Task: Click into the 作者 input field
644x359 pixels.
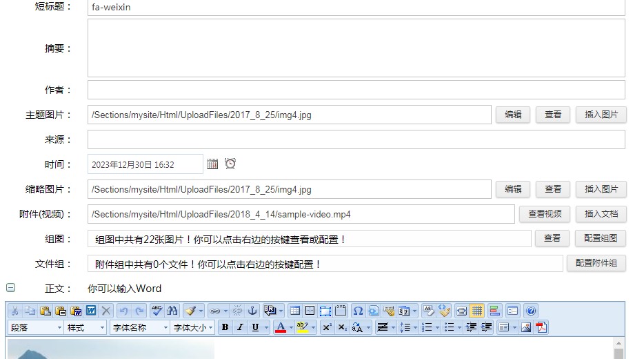Action: click(x=356, y=90)
